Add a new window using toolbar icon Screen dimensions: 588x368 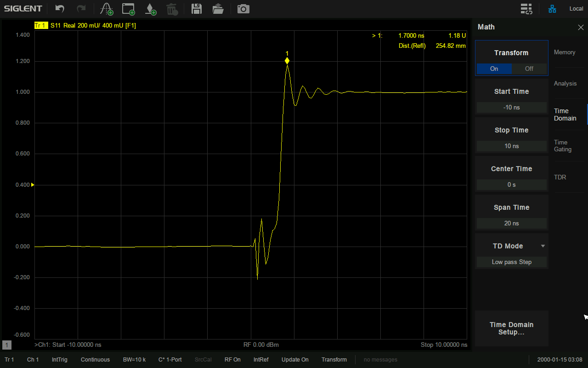[x=128, y=9]
